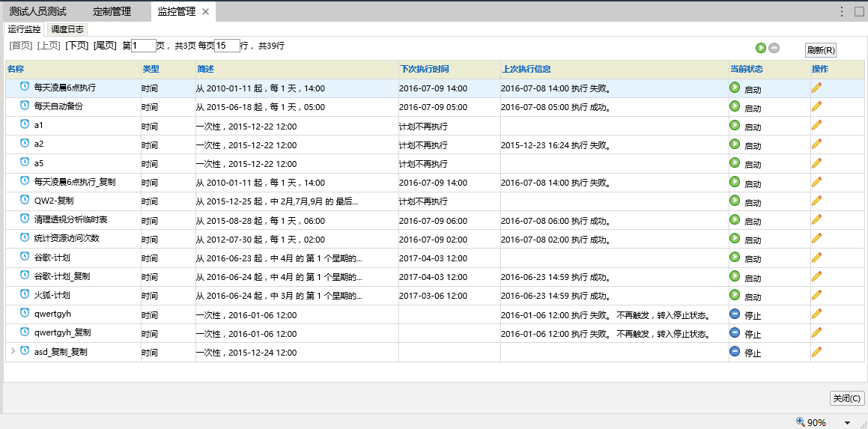Viewport: 868px width, 429px height.
Task: Edit the 每天凌晨6点执行_复制 task via pencil
Action: 816,182
